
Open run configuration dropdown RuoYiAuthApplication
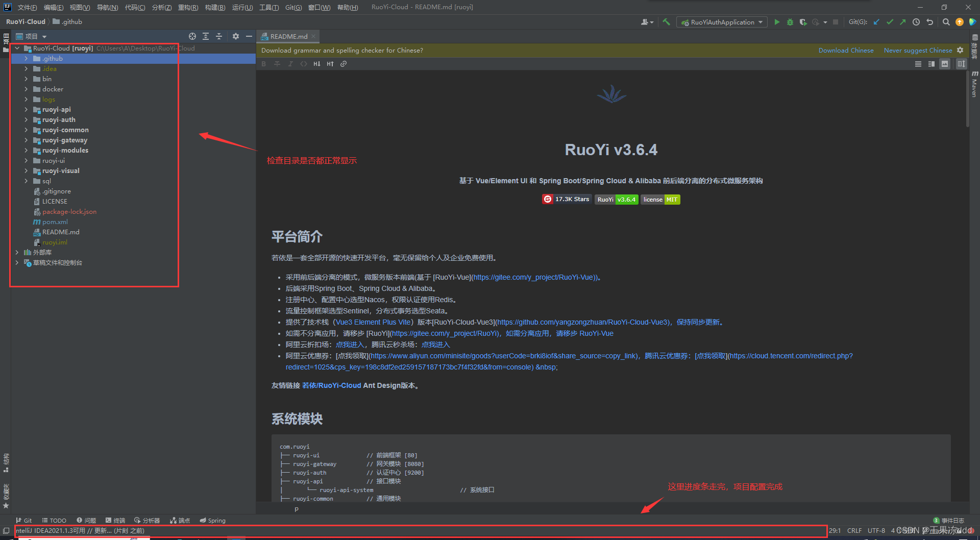click(722, 22)
